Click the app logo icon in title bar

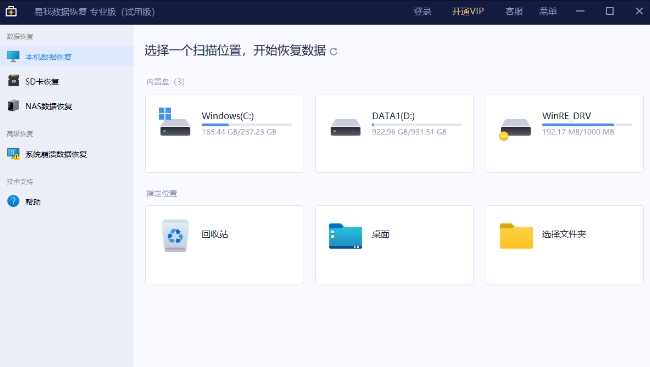(11, 11)
